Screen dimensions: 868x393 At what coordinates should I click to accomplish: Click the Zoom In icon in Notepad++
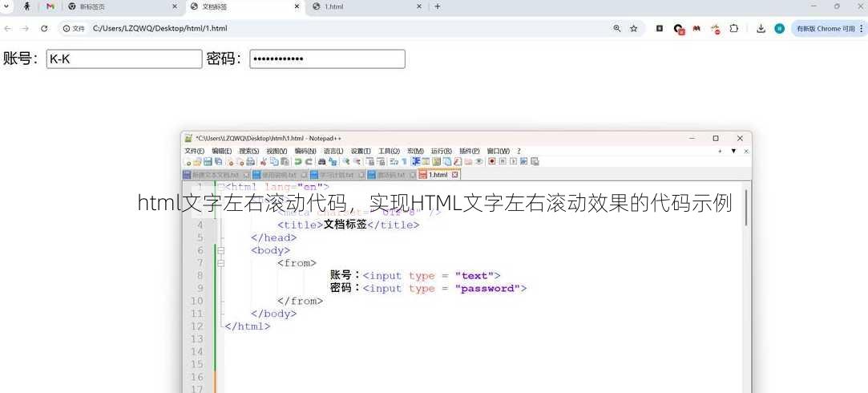pyautogui.click(x=347, y=161)
